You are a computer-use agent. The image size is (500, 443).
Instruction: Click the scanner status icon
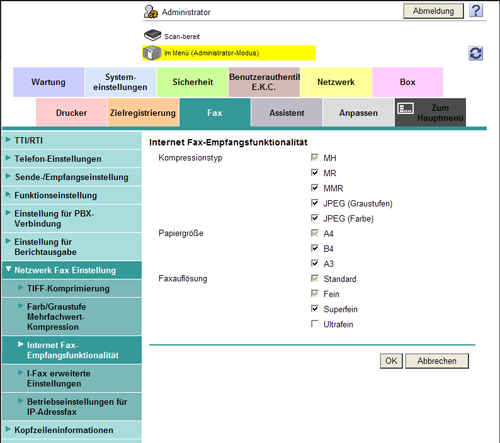[x=152, y=35]
